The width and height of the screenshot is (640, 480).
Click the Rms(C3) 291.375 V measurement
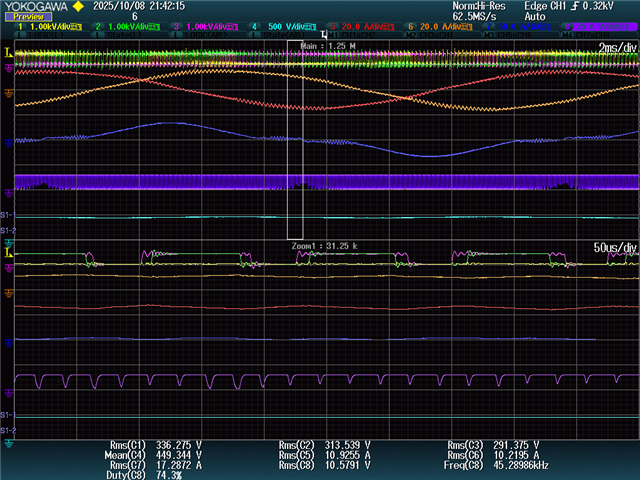[493, 445]
